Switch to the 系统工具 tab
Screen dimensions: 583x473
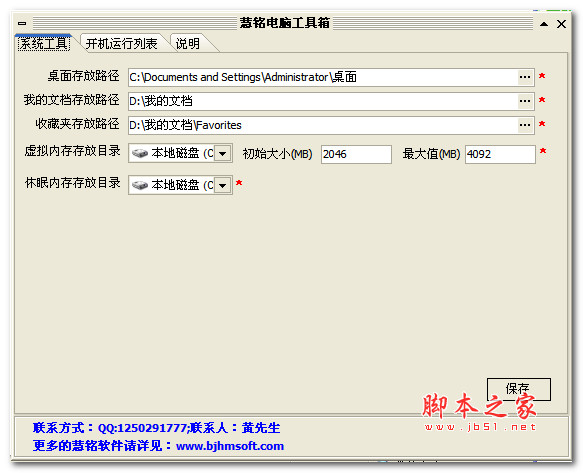click(x=44, y=44)
